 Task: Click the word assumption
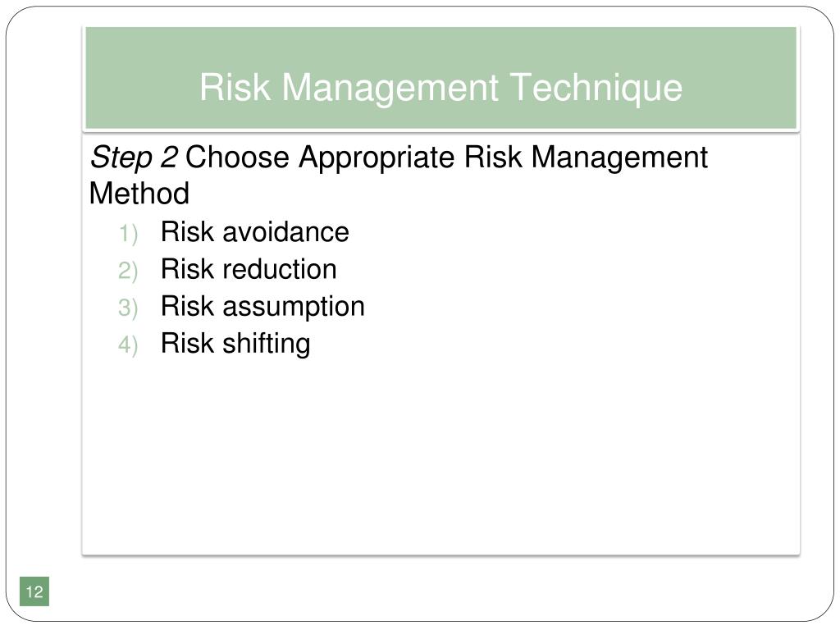point(294,308)
